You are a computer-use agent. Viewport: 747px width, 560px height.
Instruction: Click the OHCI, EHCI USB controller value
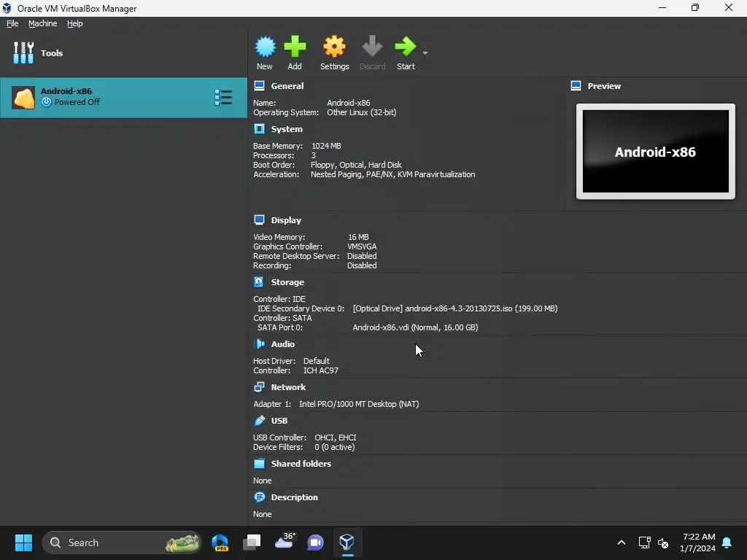point(336,437)
